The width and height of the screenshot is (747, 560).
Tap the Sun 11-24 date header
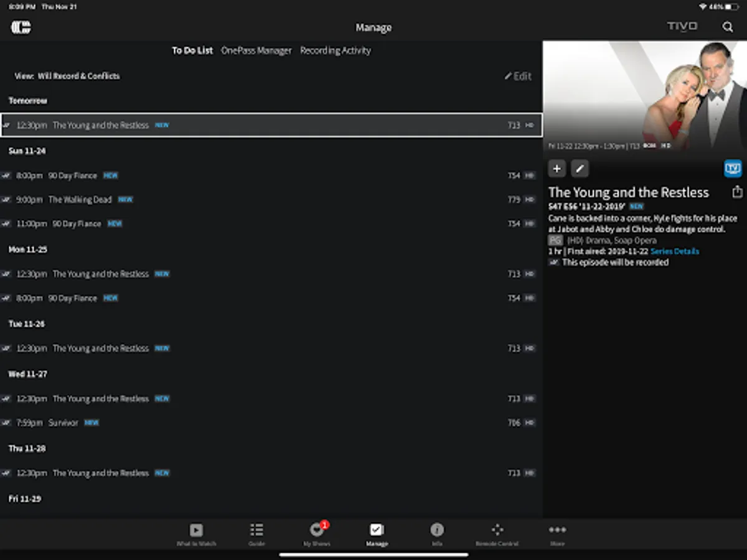(x=27, y=151)
